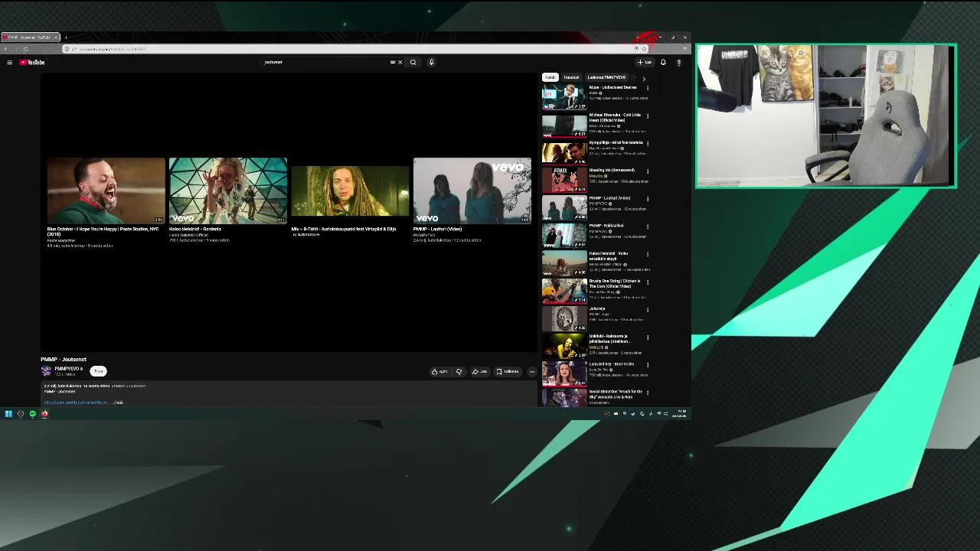Open more options for Bleeding Me video

tap(648, 171)
